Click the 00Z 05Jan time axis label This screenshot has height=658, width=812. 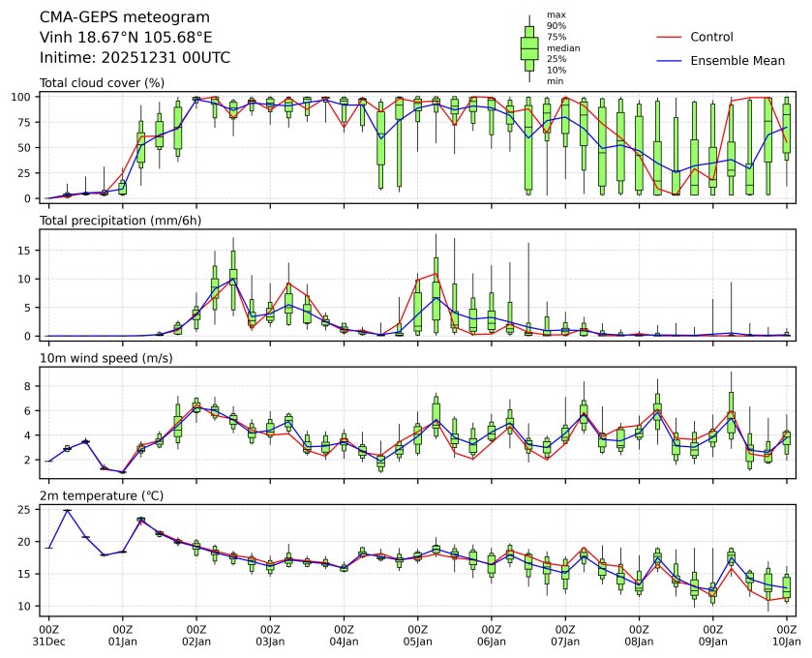417,635
